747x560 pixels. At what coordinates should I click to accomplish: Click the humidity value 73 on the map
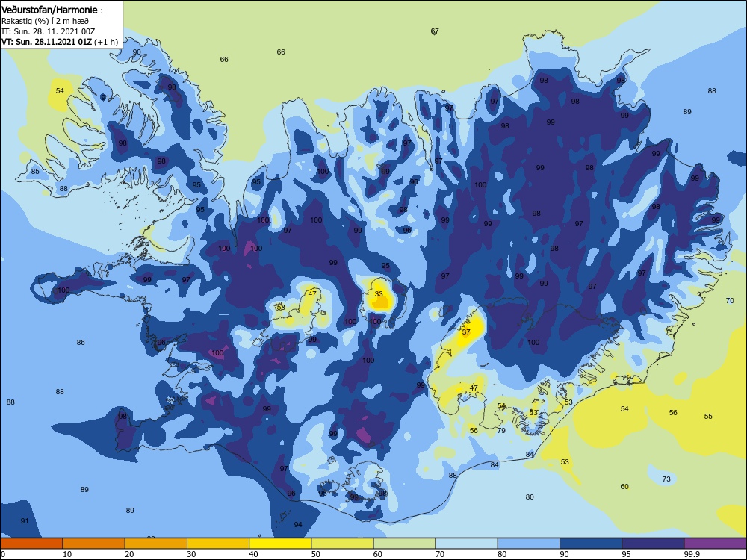coord(666,479)
